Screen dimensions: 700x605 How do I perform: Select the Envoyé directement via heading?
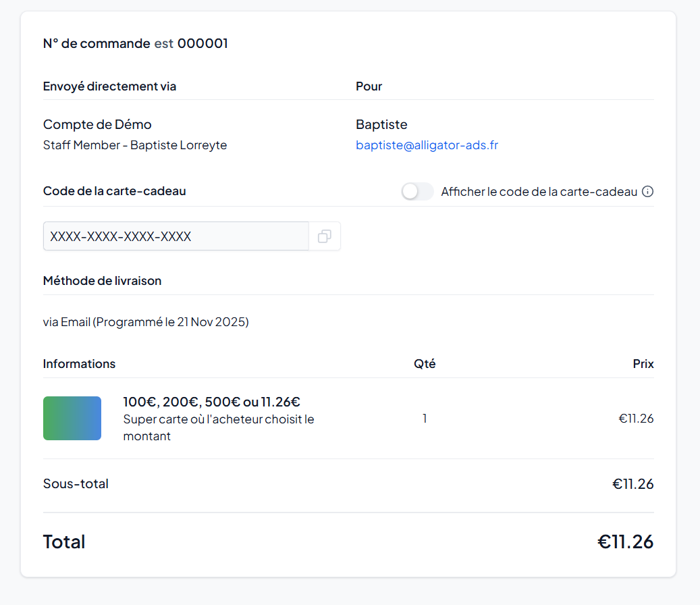(x=109, y=86)
